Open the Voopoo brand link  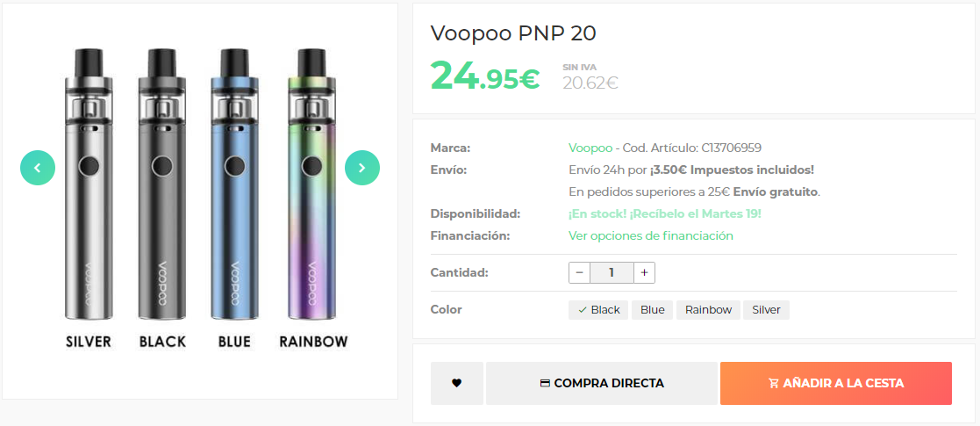(590, 148)
